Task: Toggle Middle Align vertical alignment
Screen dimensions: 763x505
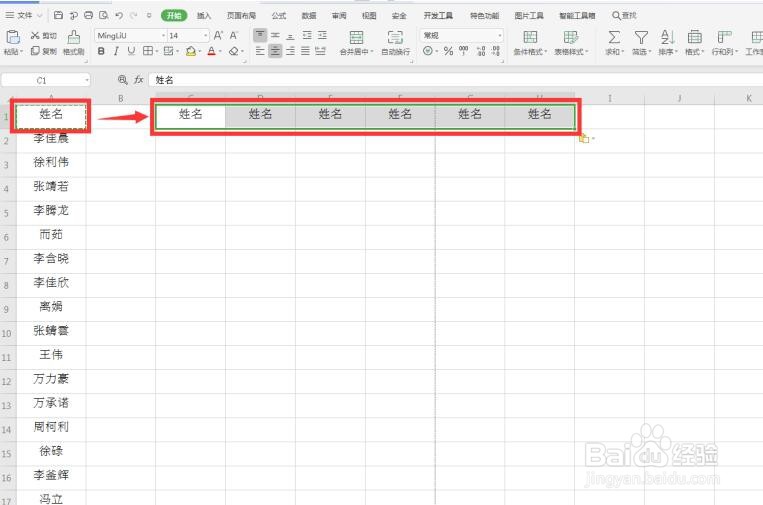Action: coord(275,36)
